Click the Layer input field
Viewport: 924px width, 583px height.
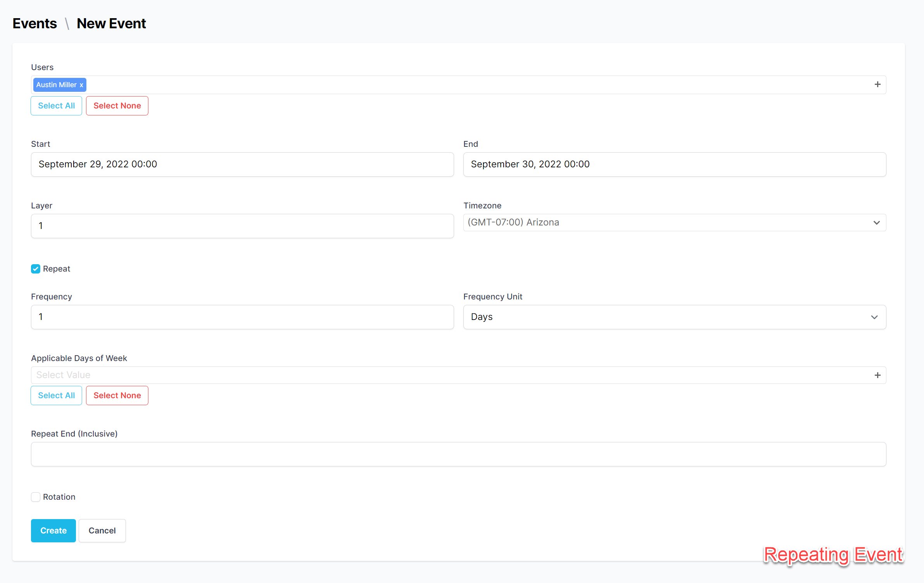(x=242, y=226)
